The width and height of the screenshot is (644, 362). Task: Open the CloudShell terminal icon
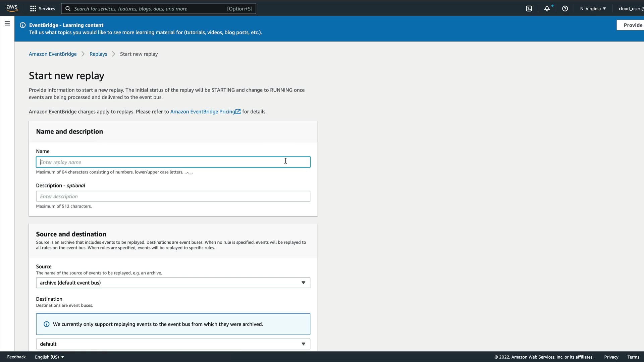click(529, 9)
